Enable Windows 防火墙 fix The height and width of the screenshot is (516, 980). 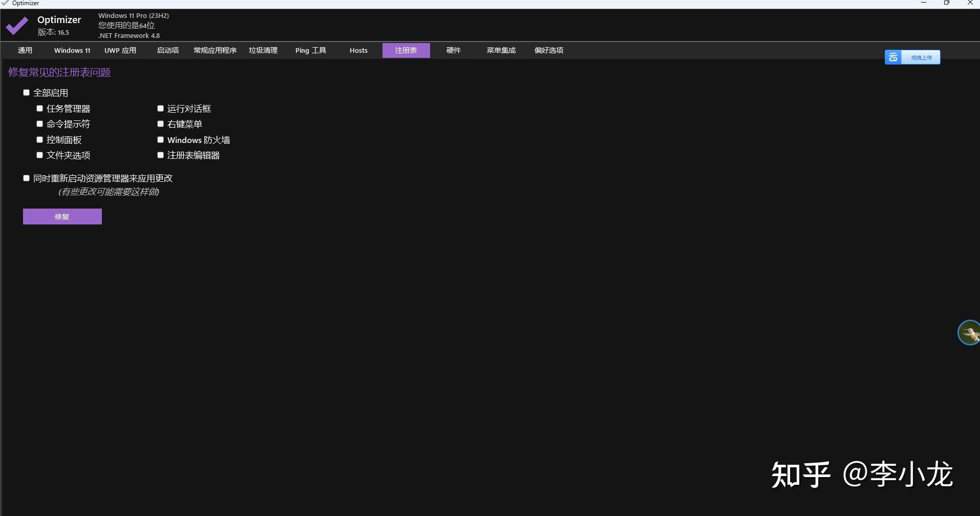click(160, 139)
